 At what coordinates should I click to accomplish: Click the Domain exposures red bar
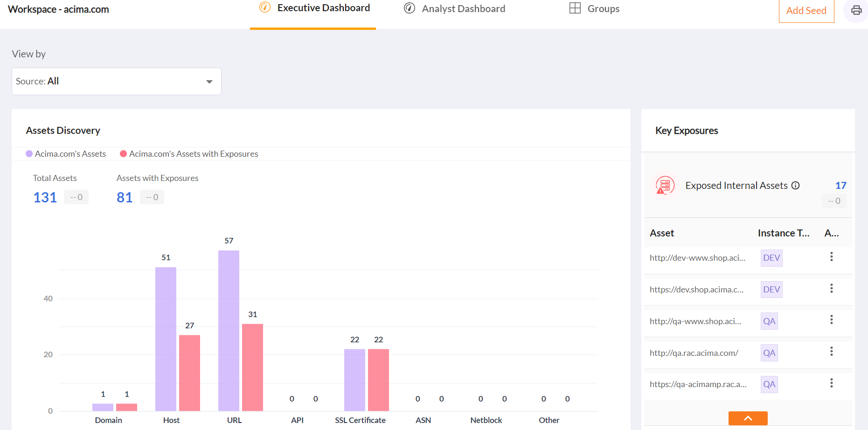pos(126,407)
